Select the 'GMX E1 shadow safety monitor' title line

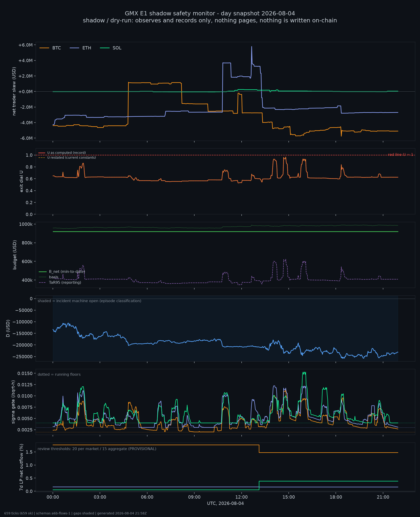click(210, 13)
